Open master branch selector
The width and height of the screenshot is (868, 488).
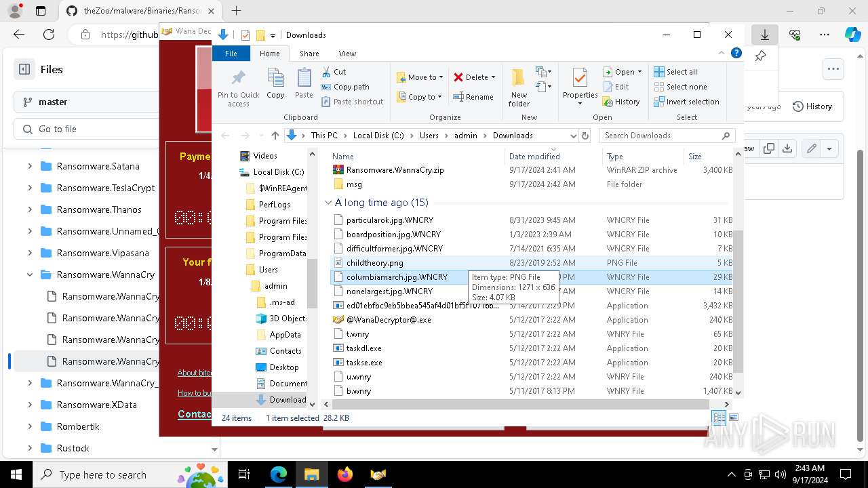pos(86,102)
